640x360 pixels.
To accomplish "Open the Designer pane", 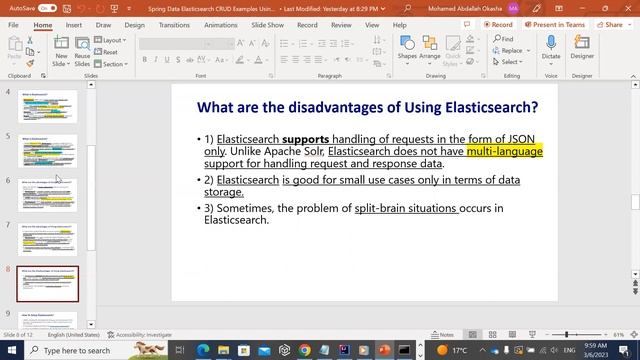I will point(582,47).
